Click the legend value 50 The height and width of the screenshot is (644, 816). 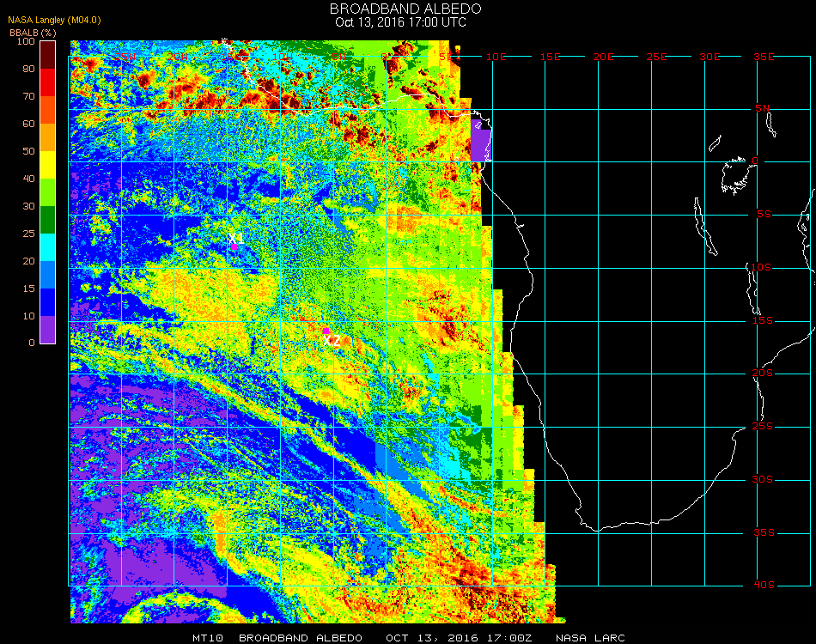[x=28, y=151]
